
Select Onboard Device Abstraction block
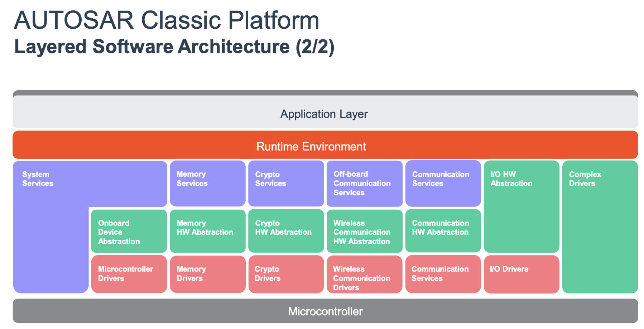point(129,231)
